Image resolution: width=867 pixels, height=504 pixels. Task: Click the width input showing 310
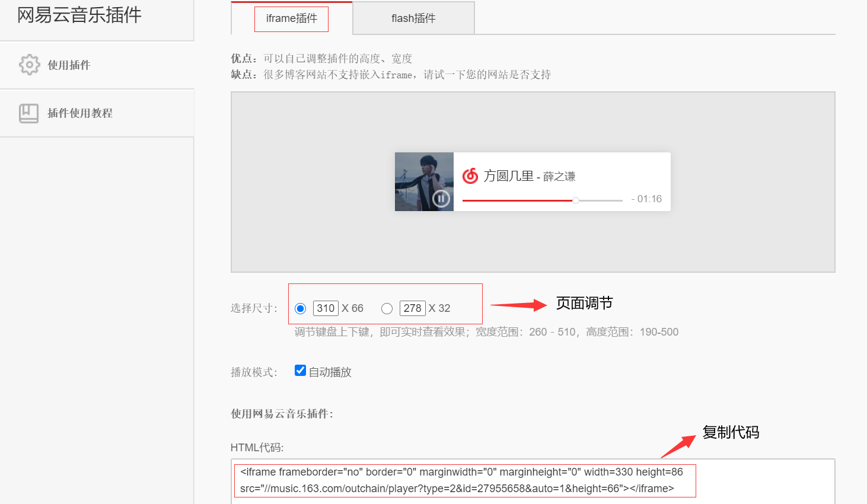coord(326,308)
